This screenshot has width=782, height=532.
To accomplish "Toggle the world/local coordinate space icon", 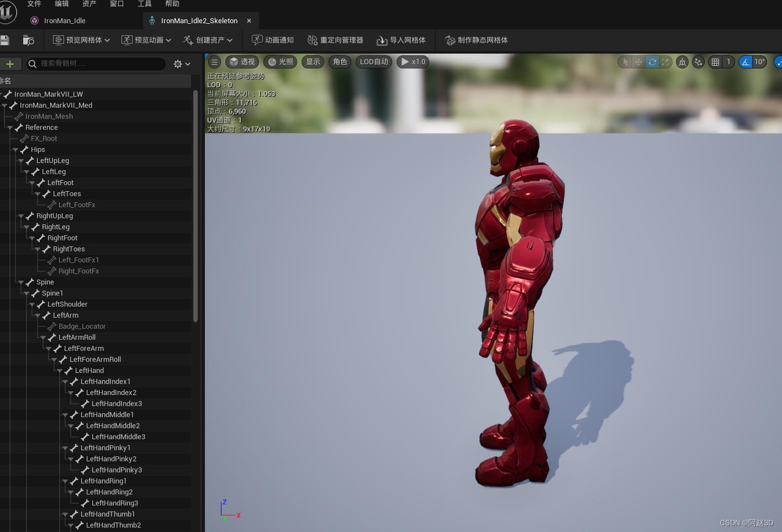I will [682, 62].
